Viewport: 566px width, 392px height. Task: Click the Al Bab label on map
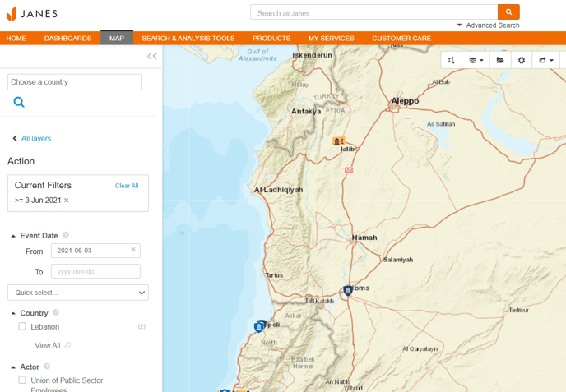click(441, 82)
